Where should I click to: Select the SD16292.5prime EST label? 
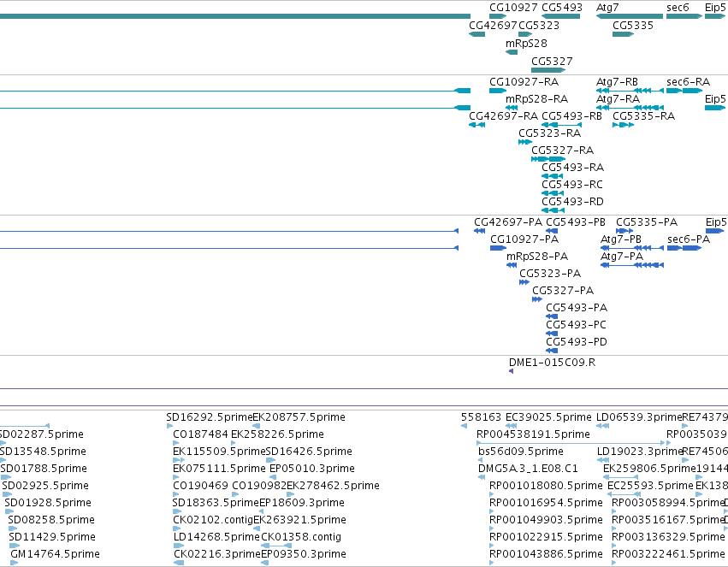tap(210, 417)
